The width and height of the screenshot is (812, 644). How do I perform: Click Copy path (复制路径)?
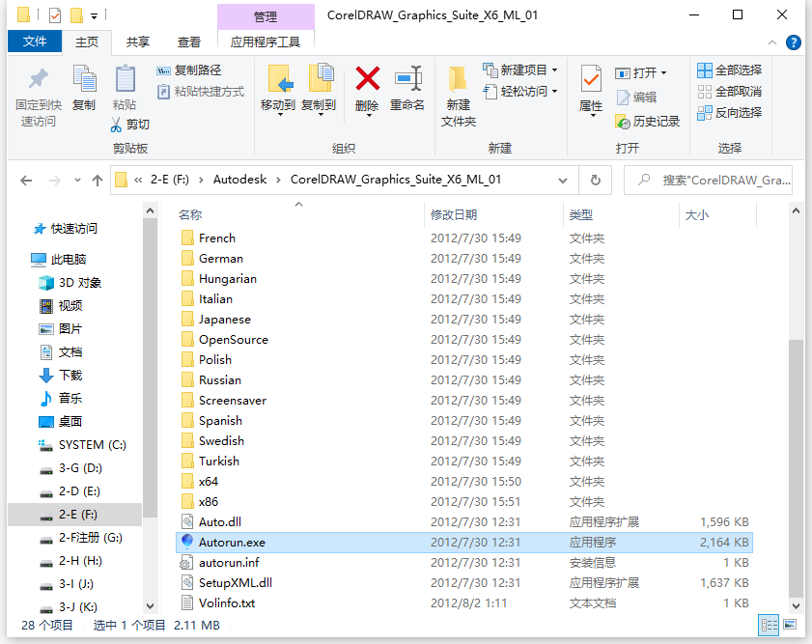[189, 70]
